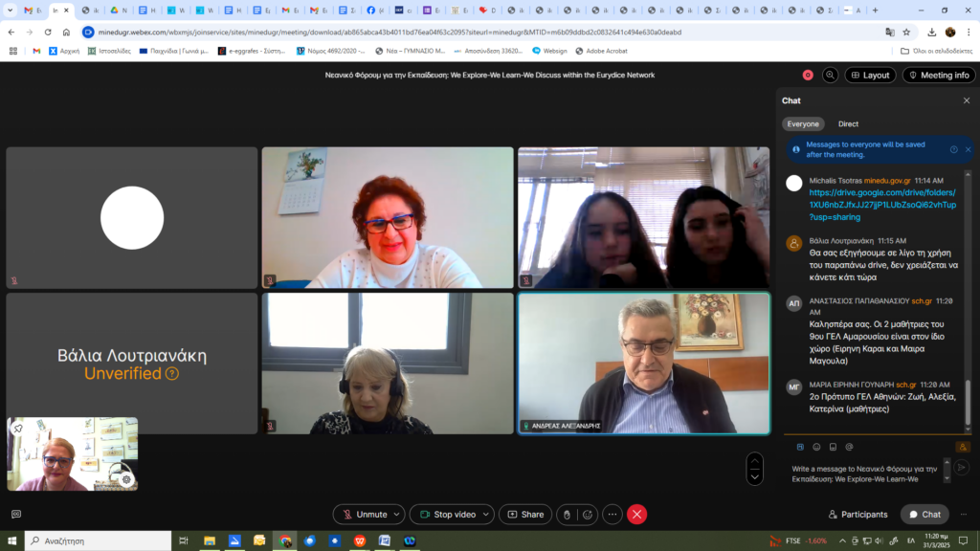The image size is (980, 551).
Task: Toggle Stop video camera button
Action: tap(447, 515)
